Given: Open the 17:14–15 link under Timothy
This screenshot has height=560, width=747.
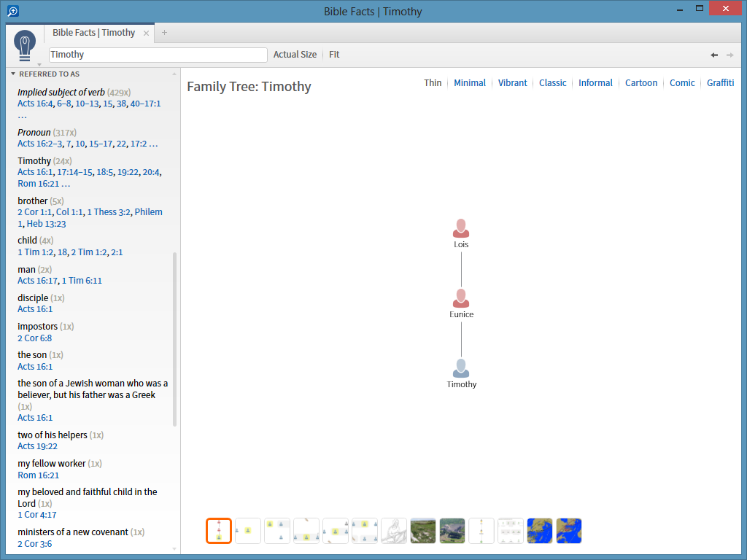Looking at the screenshot, I should pos(74,172).
